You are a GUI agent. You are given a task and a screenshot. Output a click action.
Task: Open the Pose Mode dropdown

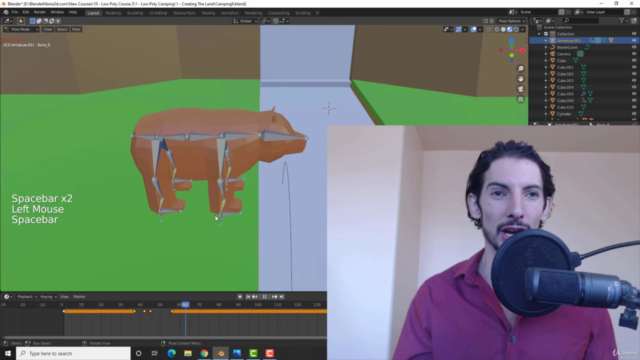(x=21, y=29)
